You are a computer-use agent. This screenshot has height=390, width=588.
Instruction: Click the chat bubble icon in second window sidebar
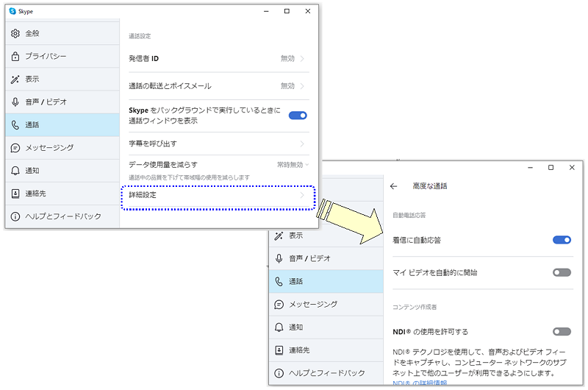pyautogui.click(x=279, y=305)
